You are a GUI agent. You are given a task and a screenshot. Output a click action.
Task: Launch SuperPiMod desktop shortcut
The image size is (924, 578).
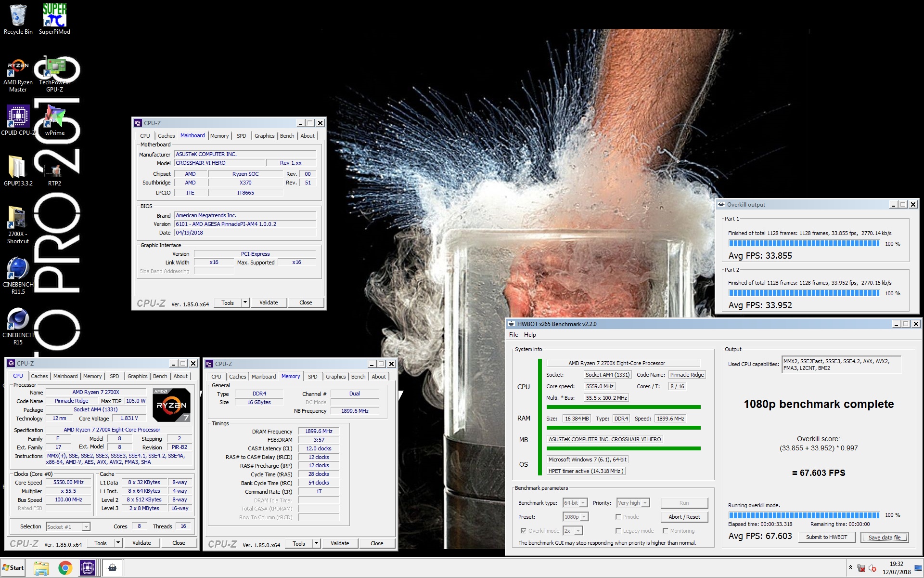(54, 19)
